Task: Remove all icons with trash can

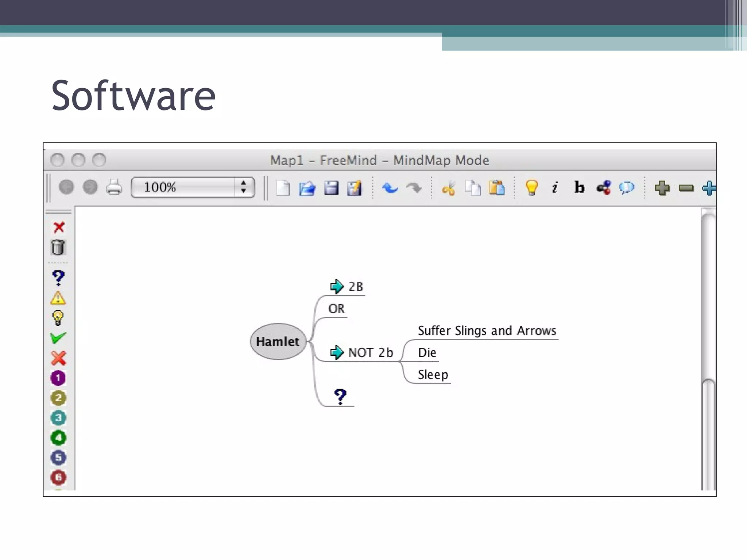Action: (x=58, y=248)
